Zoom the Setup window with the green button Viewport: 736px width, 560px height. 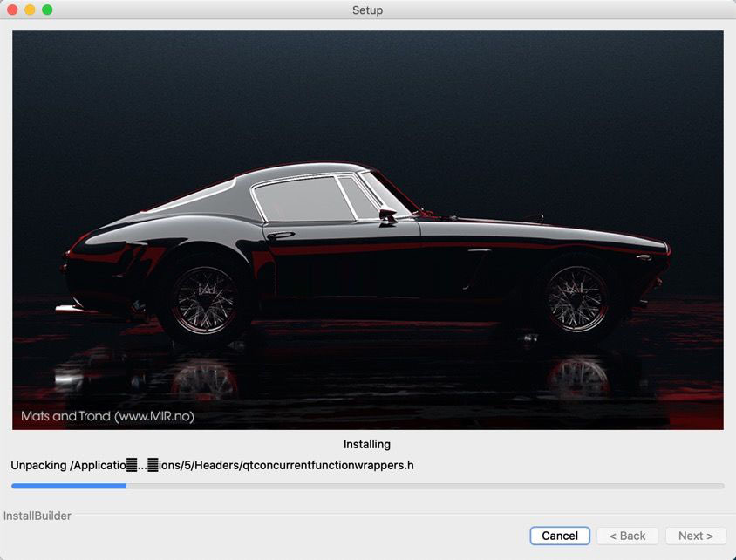47,10
